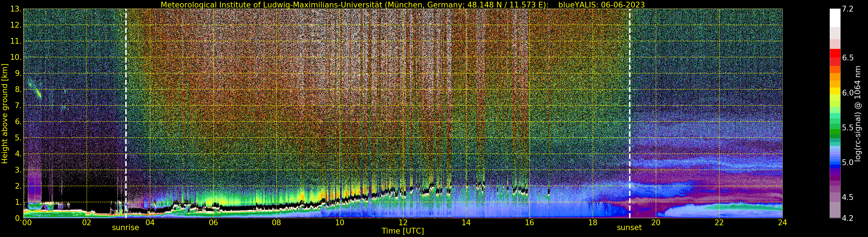This screenshot has height=237, width=868.
Task: Click the time axis tick label 12
Action: click(403, 223)
